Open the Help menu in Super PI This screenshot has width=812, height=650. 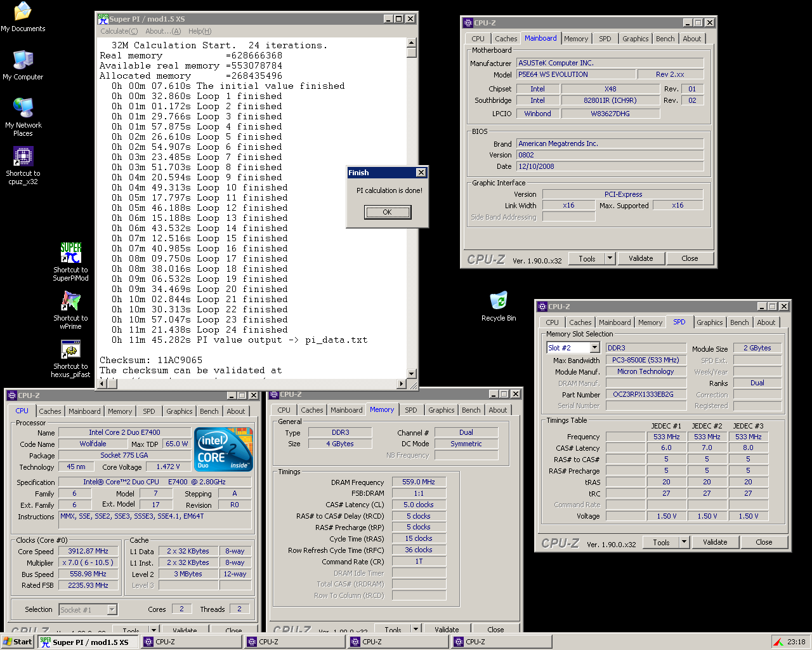[200, 31]
